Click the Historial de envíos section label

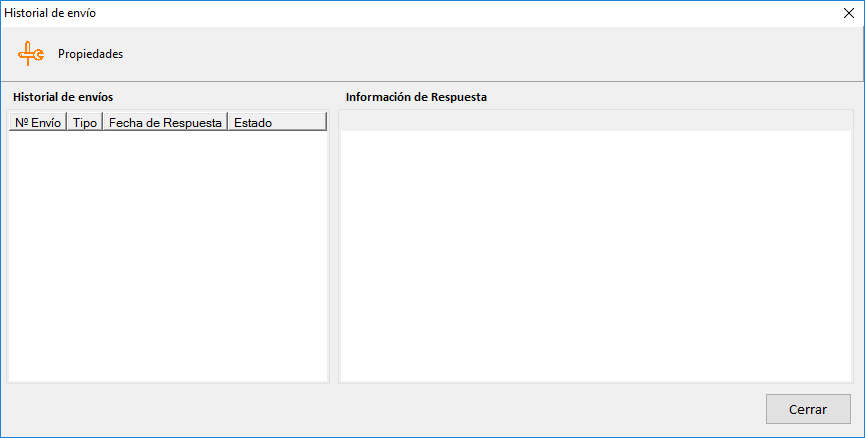pyautogui.click(x=63, y=98)
